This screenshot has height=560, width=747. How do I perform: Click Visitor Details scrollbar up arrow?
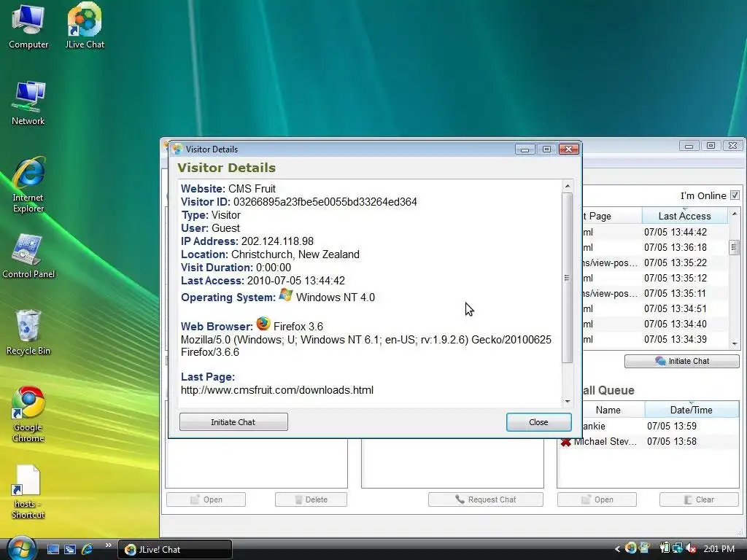click(x=567, y=186)
